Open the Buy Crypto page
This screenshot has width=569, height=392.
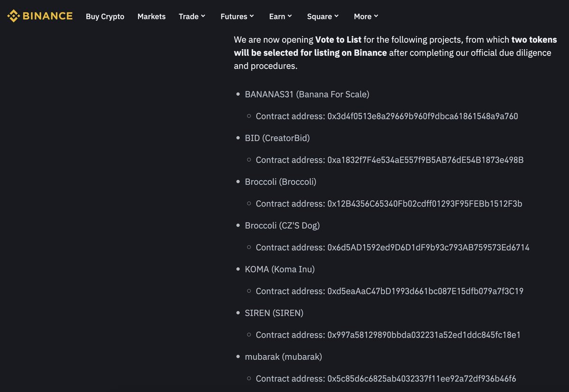[x=105, y=17]
